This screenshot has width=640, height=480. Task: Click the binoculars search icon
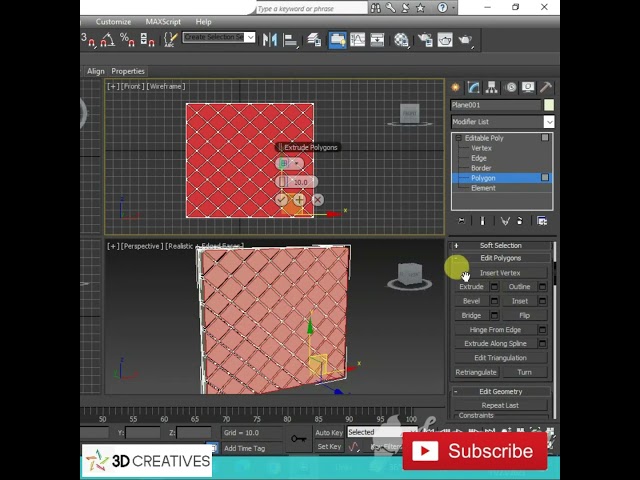[x=376, y=8]
